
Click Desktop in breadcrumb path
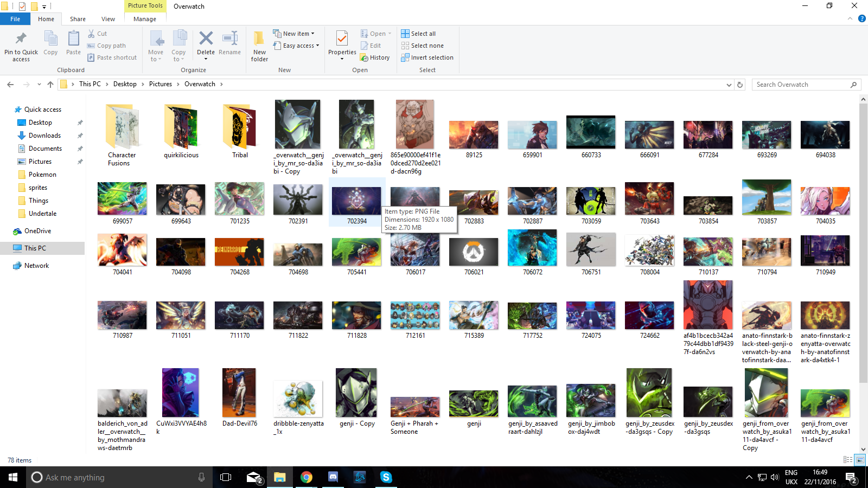coord(125,84)
